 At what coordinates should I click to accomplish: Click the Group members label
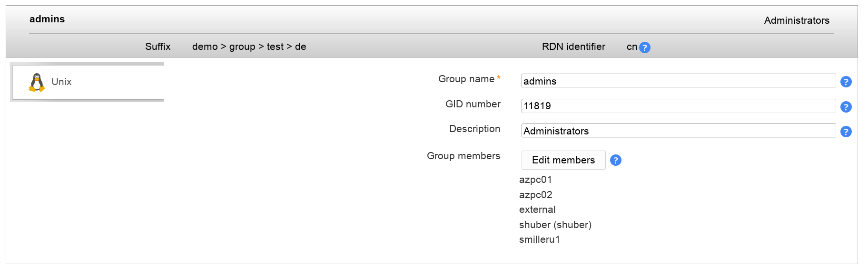tap(463, 156)
